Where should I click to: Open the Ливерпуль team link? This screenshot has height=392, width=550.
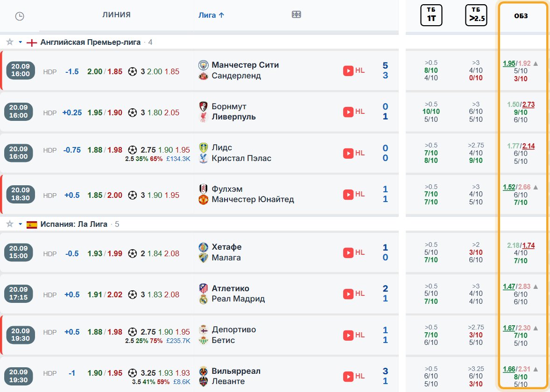(233, 117)
